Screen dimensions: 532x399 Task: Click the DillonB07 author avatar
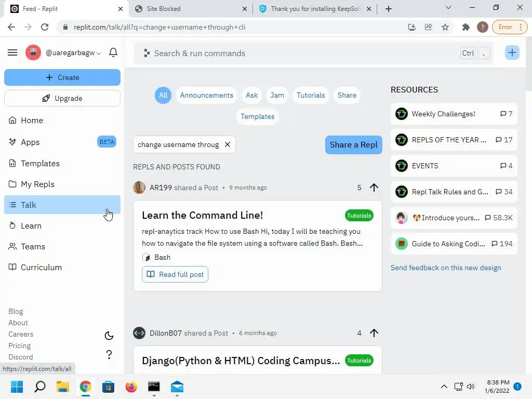pyautogui.click(x=139, y=333)
